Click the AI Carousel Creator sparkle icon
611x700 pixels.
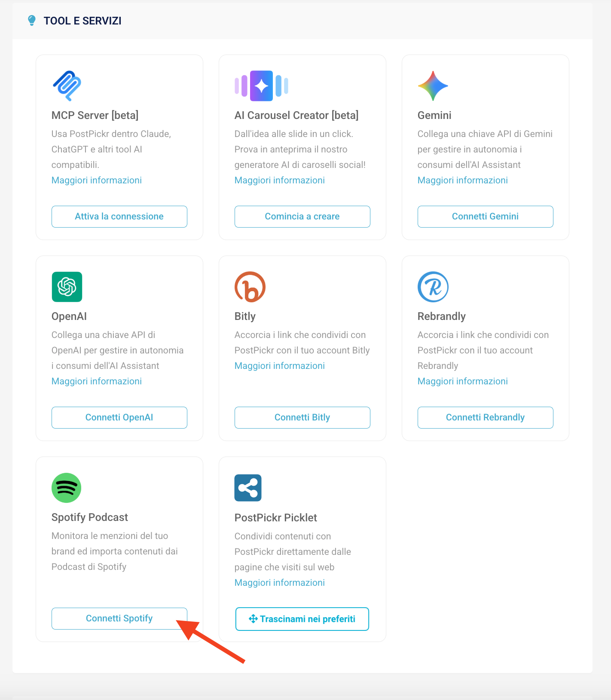pos(261,86)
